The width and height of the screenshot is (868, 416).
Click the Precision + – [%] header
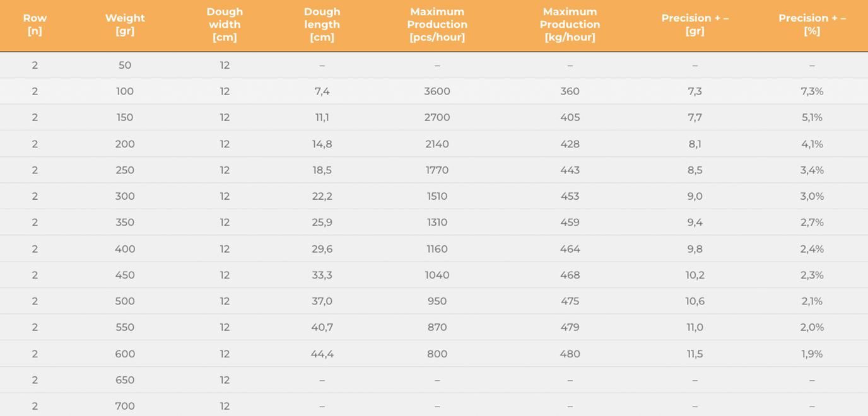tap(812, 25)
